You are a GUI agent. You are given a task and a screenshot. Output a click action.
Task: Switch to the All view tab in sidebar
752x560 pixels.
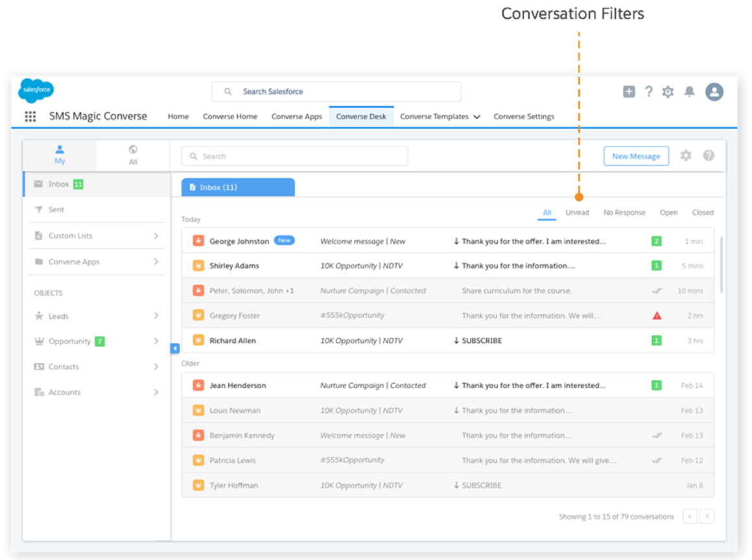(x=133, y=155)
